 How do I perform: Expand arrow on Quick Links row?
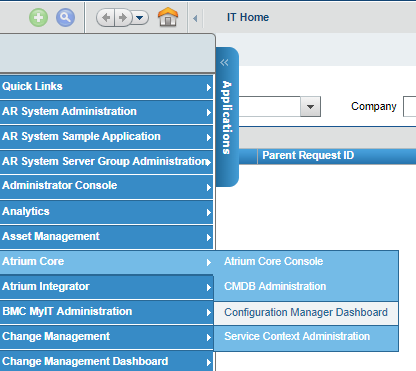209,87
